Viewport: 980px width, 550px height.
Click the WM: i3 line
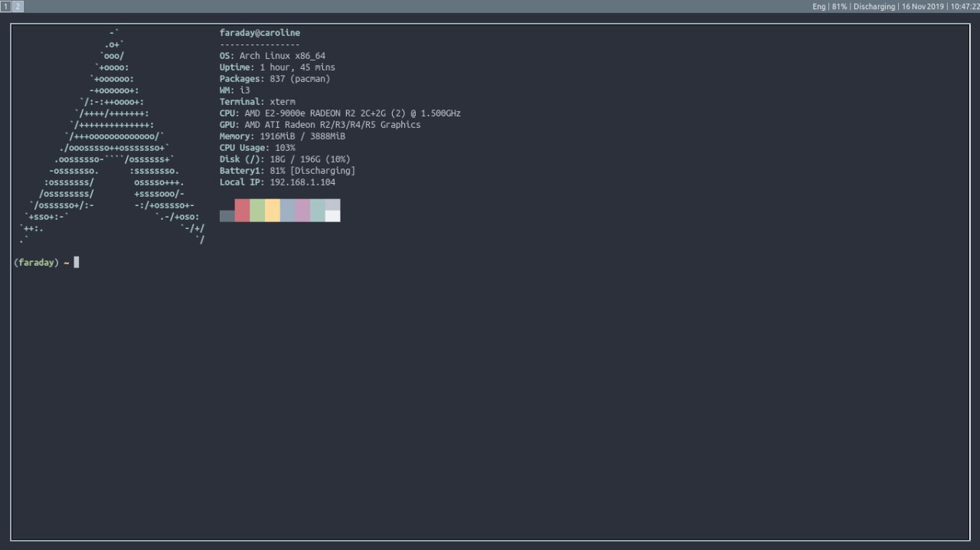click(x=235, y=90)
